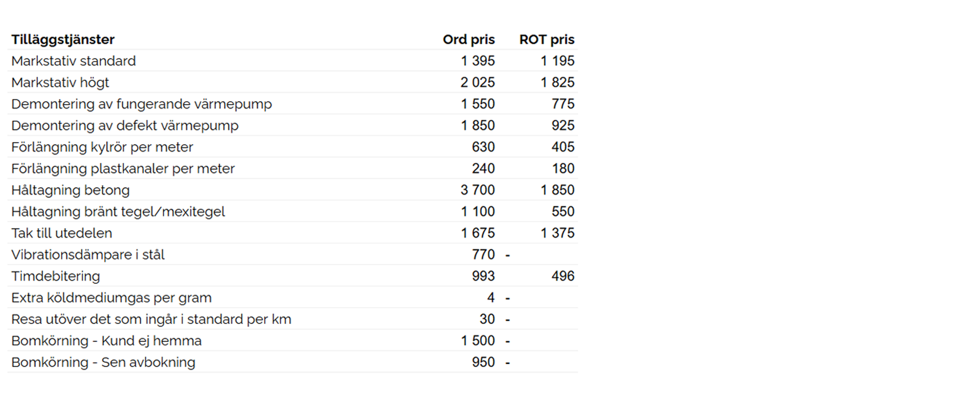The image size is (980, 399).
Task: Click Håltagning bränt tegel/mexitegel row
Action: click(292, 211)
